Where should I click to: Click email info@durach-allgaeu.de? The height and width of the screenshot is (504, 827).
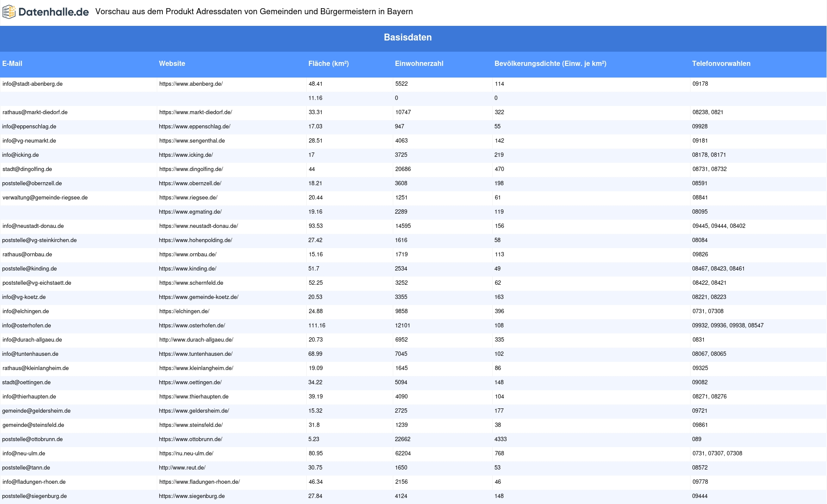pos(32,340)
